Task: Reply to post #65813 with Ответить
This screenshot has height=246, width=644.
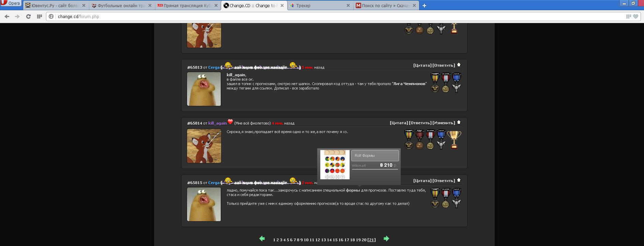Action: coord(444,65)
